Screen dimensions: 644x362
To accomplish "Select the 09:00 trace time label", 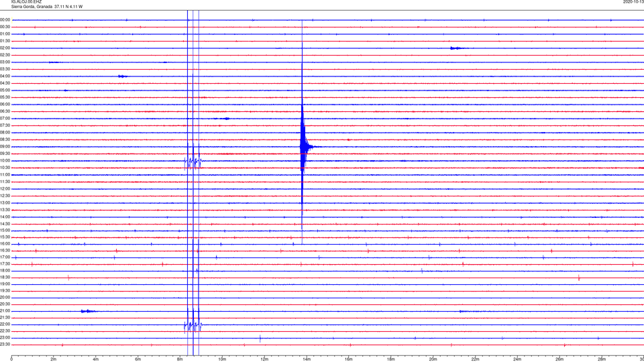I will click(5, 147).
